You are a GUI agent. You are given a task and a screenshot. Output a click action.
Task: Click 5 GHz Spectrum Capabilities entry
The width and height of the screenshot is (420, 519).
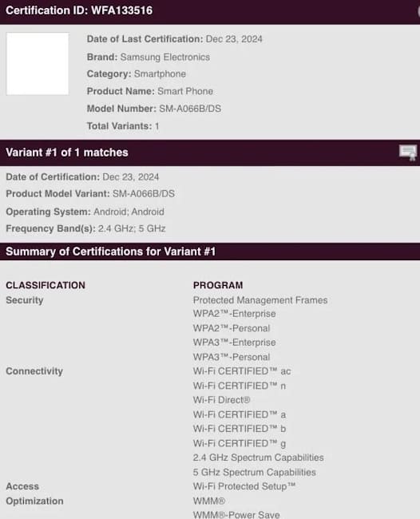(x=254, y=473)
